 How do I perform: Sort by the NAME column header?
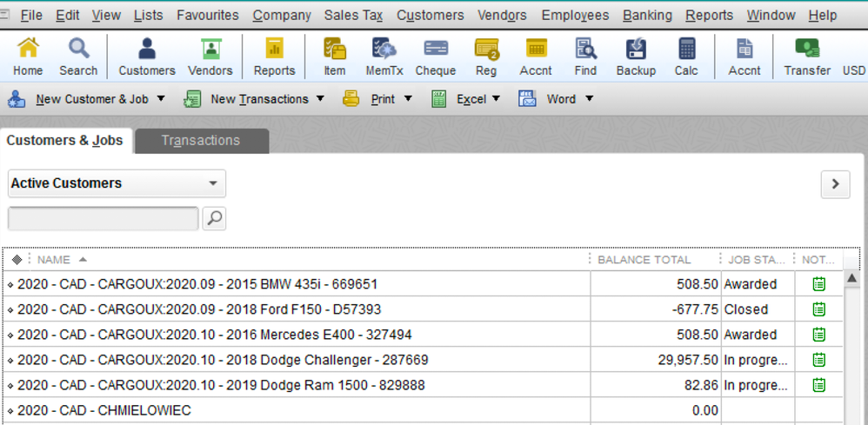click(54, 260)
